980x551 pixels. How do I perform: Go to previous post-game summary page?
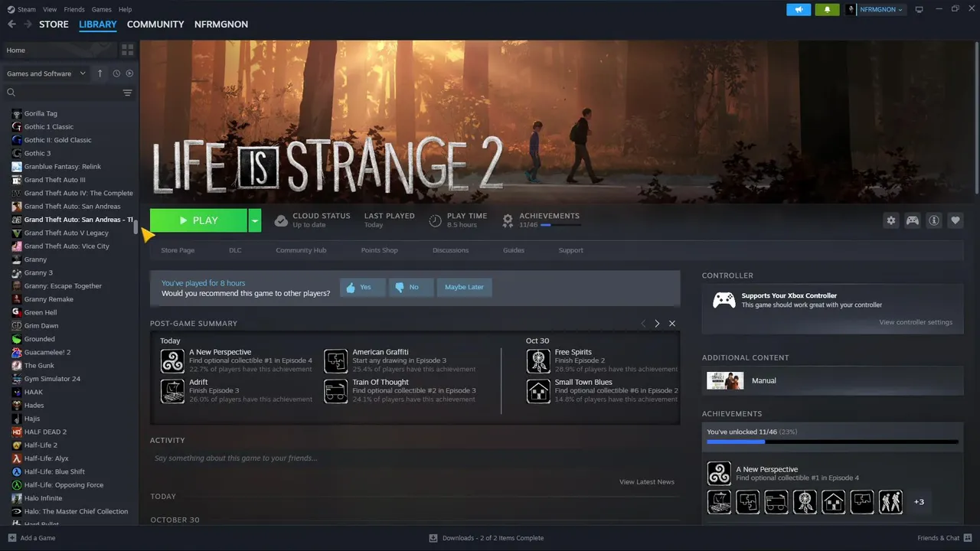click(643, 324)
